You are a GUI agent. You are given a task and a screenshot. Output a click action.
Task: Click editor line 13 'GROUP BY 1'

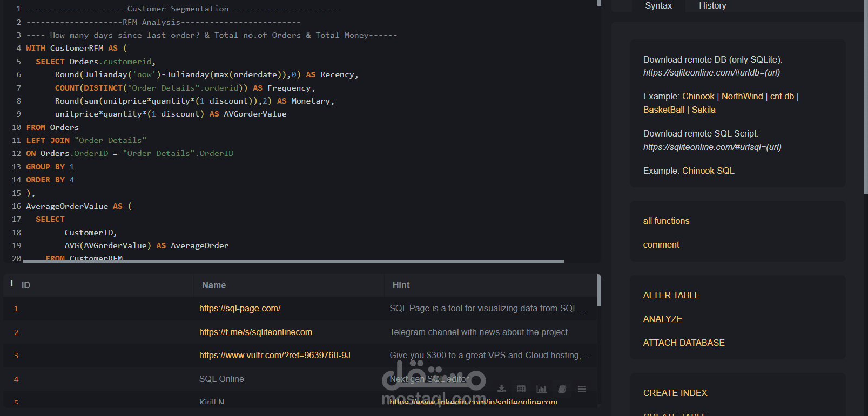50,167
